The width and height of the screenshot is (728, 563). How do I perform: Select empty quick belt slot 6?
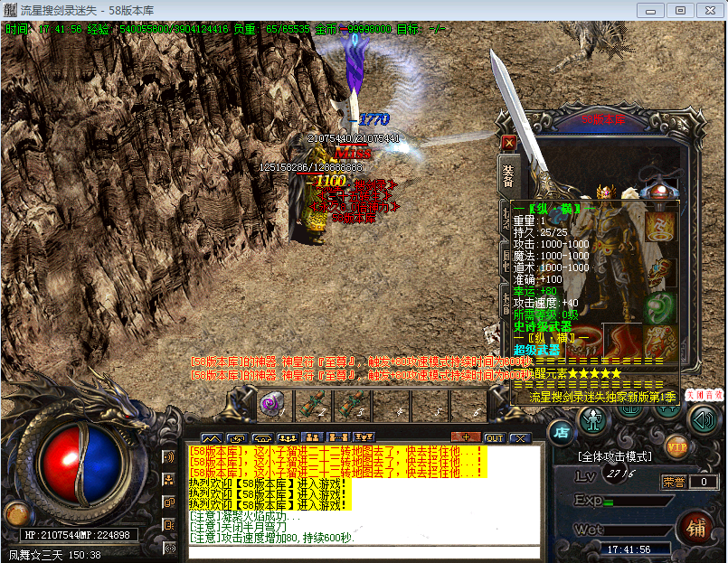tap(469, 405)
